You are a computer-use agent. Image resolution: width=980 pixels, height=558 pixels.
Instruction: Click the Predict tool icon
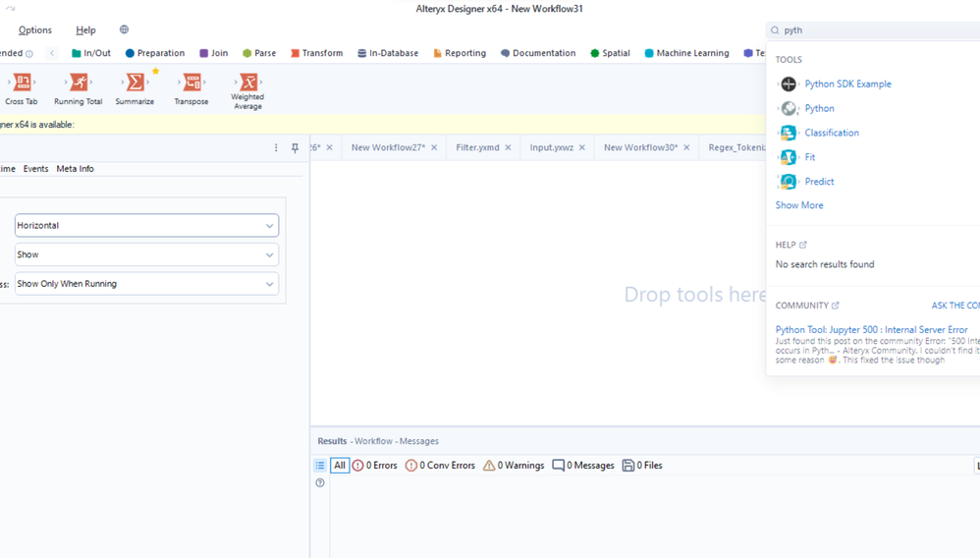click(789, 182)
